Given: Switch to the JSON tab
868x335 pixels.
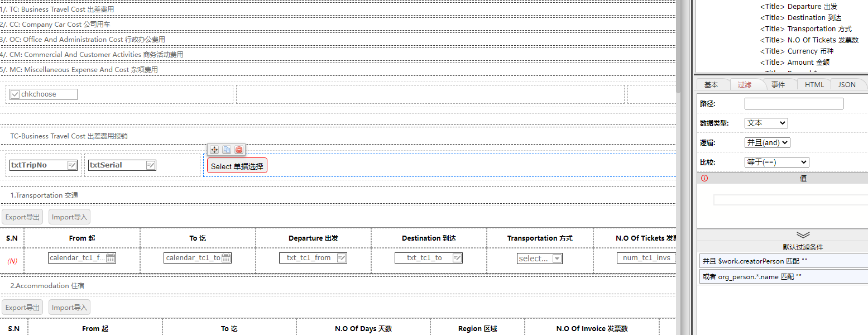Looking at the screenshot, I should 847,84.
